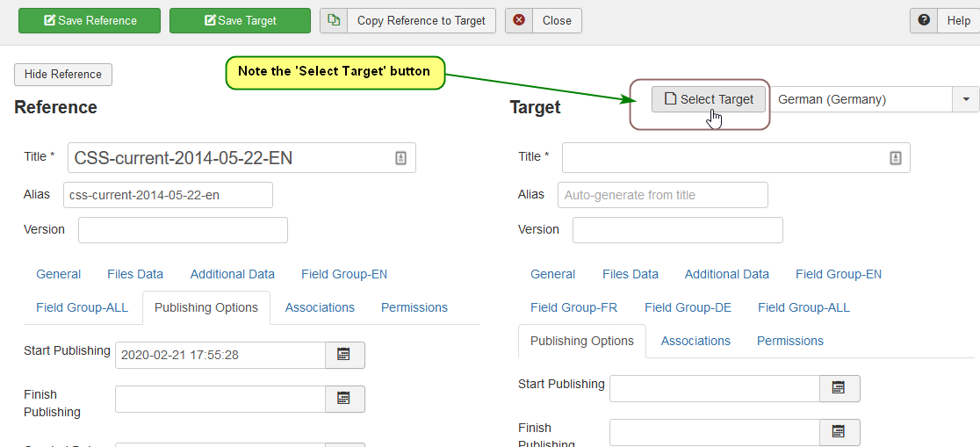The width and height of the screenshot is (980, 447).
Task: Open Target Associations tab
Action: click(695, 342)
